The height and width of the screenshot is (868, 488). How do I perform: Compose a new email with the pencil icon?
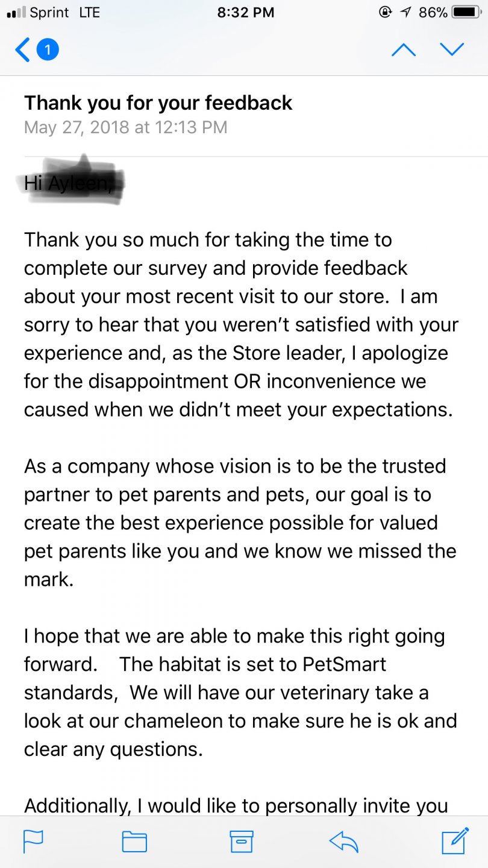[x=455, y=841]
